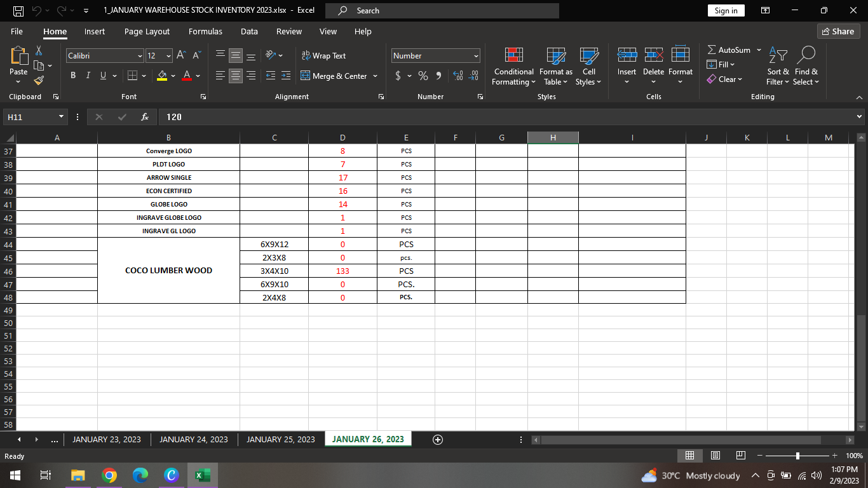Image resolution: width=868 pixels, height=488 pixels.
Task: Toggle Top Align vertical alignment
Action: (220, 56)
